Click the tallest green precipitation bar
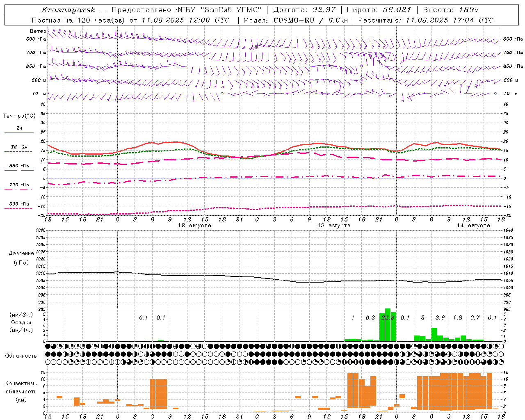The image size is (525, 420). [x=388, y=325]
